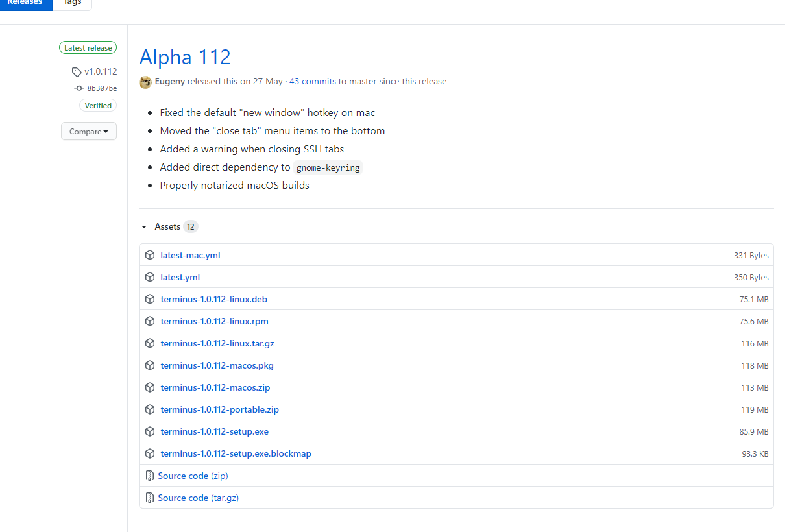802x532 pixels.
Task: Click the Verified badge
Action: coord(98,105)
